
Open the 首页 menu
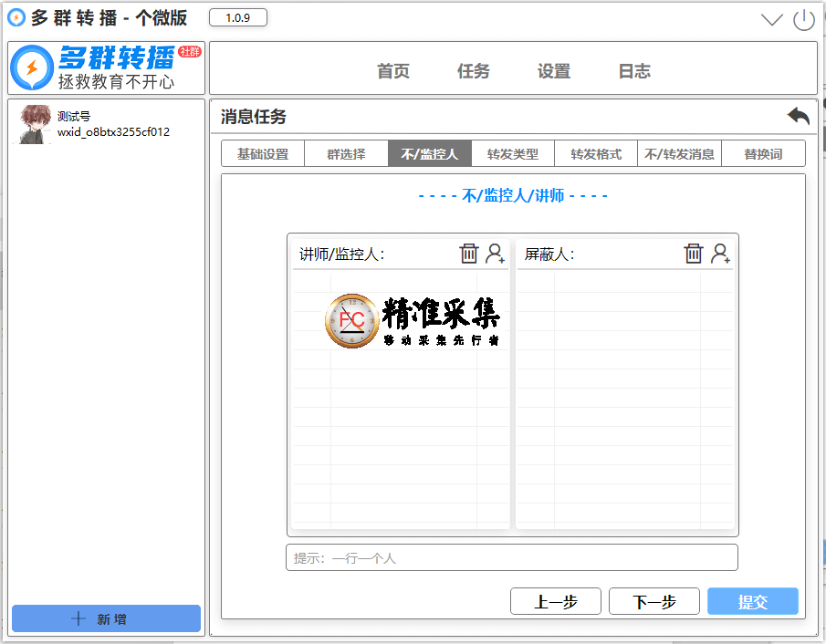click(393, 70)
